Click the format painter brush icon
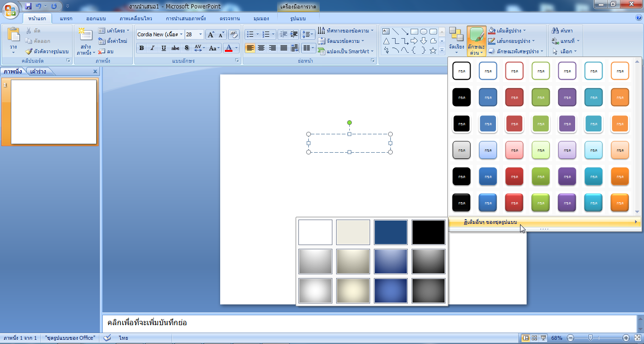This screenshot has height=344, width=644. click(x=29, y=51)
